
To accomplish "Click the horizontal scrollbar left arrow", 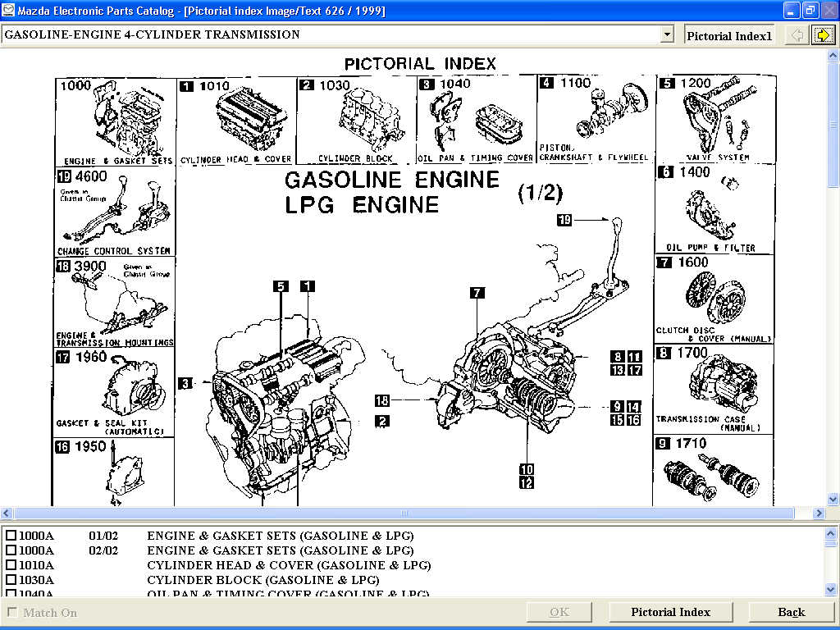I will (7, 513).
